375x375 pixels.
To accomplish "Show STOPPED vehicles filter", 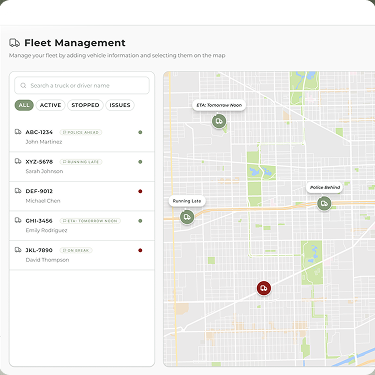I will click(x=85, y=105).
